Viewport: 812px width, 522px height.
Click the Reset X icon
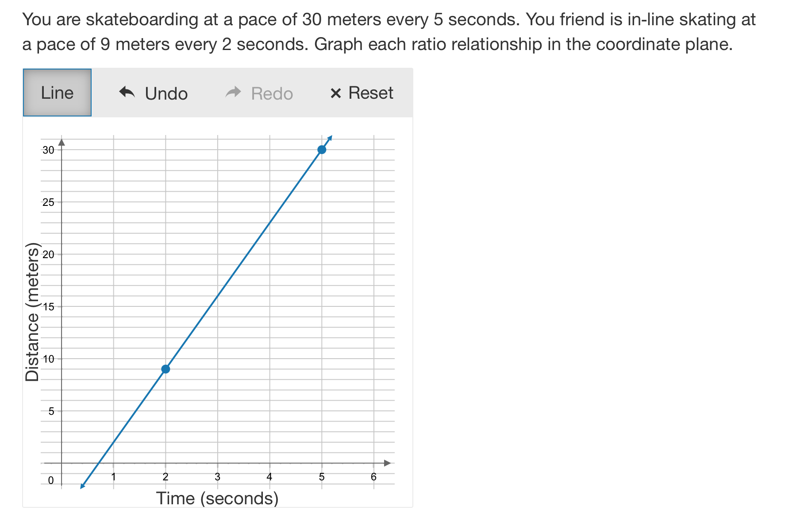(336, 93)
